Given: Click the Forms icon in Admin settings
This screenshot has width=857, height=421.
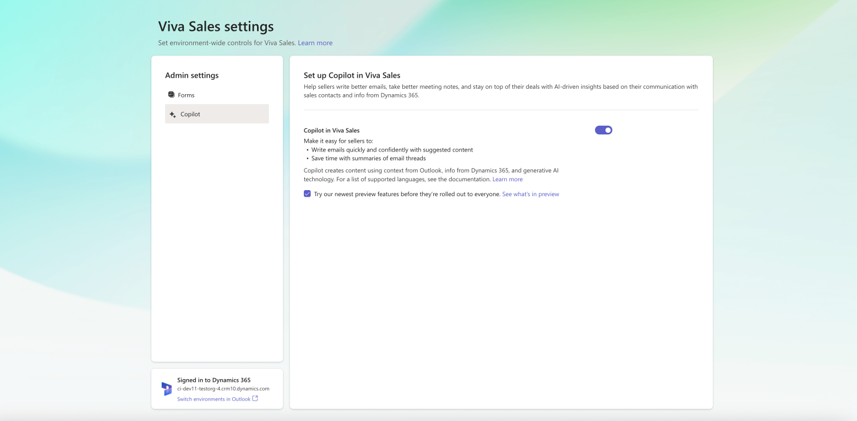Looking at the screenshot, I should pyautogui.click(x=171, y=95).
